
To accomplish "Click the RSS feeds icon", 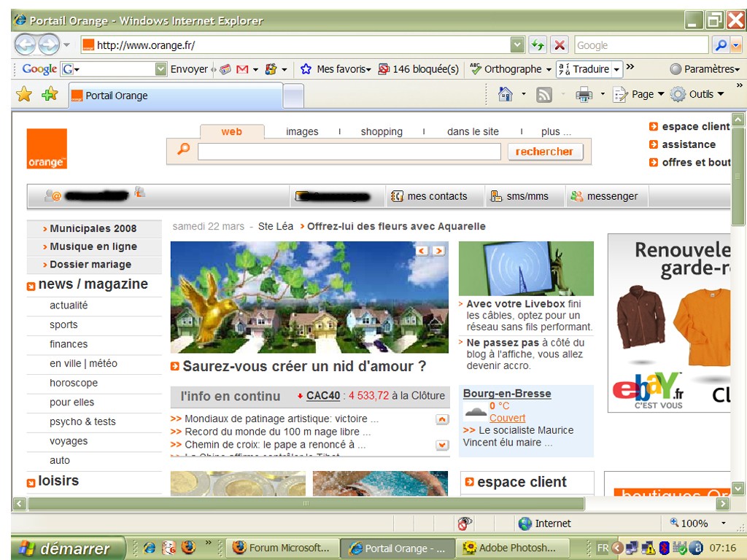I will 544,94.
